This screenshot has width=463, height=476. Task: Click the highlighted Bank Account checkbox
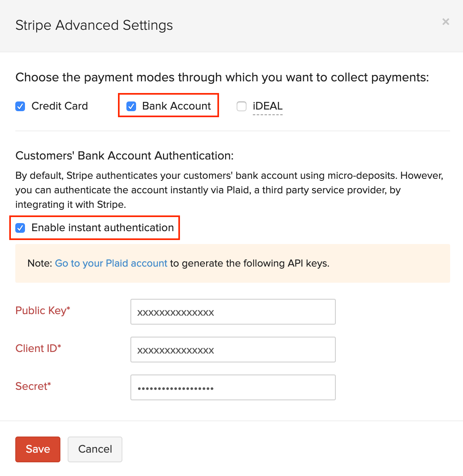pyautogui.click(x=131, y=106)
